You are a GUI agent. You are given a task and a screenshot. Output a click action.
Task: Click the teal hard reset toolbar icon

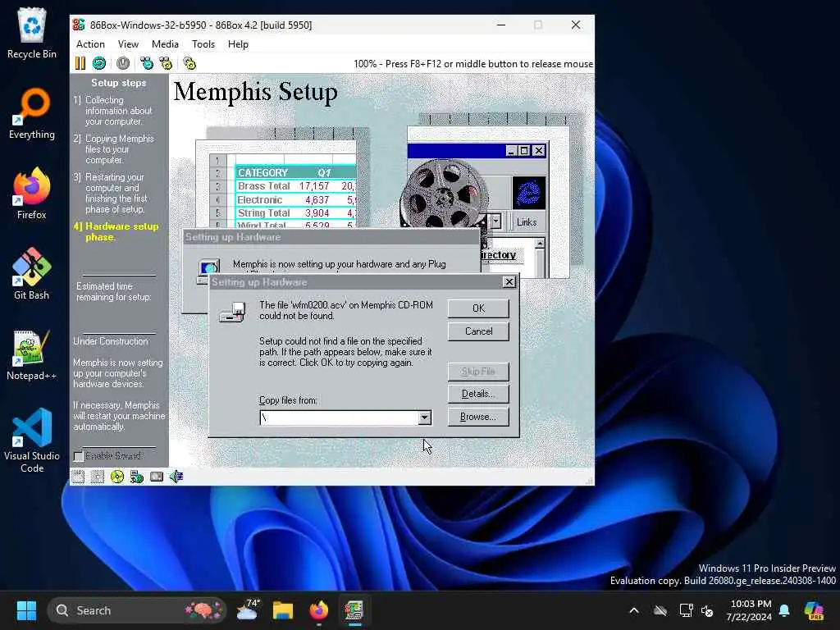click(x=99, y=63)
